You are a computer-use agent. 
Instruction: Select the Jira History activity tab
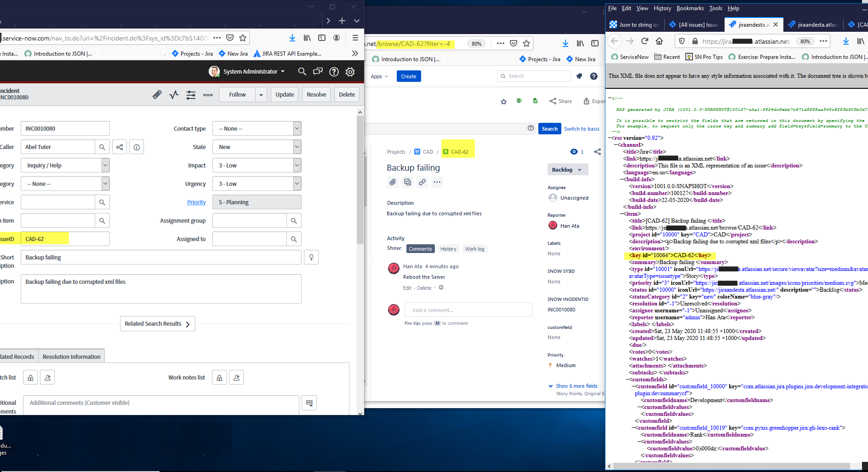click(448, 249)
